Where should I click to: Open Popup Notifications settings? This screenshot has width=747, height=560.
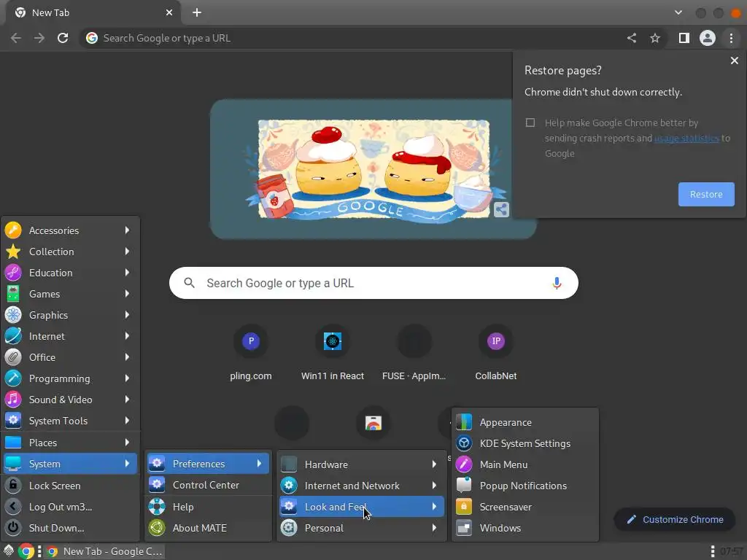click(525, 486)
